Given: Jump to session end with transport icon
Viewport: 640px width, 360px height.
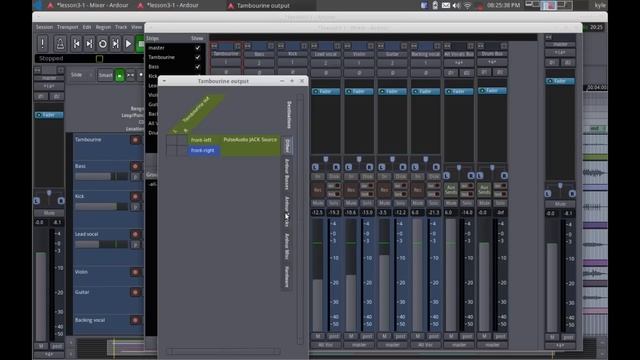Looking at the screenshot, I should point(89,44).
